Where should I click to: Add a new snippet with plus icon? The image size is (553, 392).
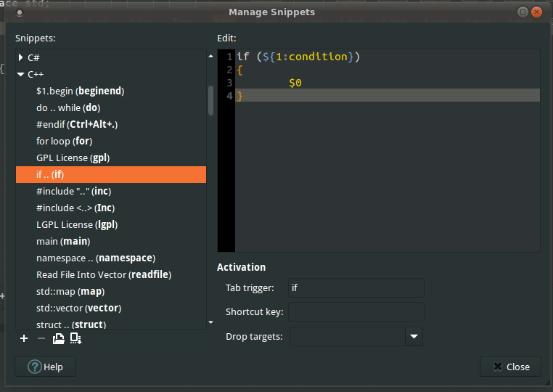[24, 338]
